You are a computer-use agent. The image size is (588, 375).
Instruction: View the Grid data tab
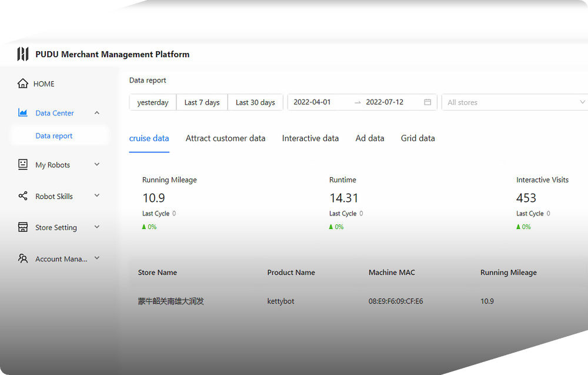click(417, 138)
